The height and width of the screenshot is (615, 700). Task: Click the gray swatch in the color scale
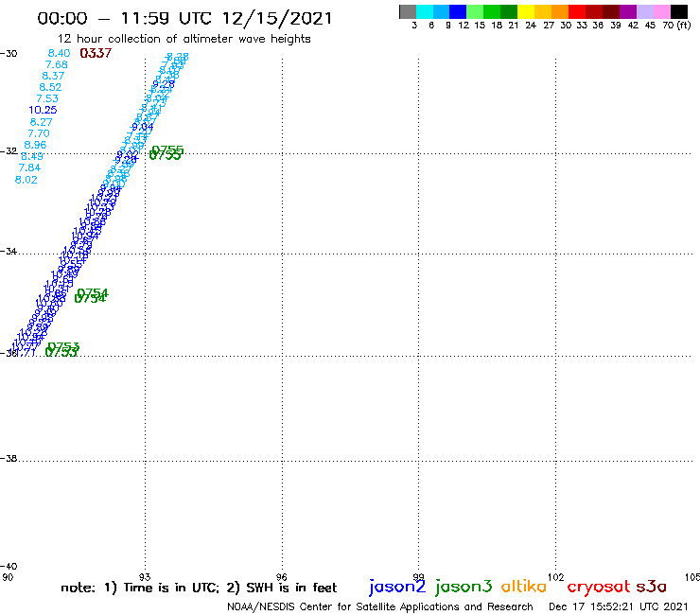[408, 11]
